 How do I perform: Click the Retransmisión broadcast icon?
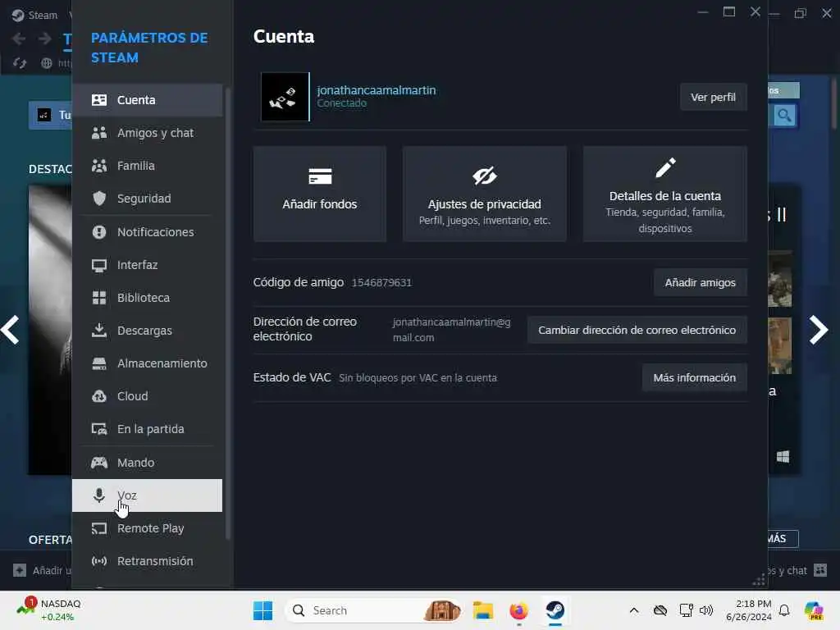tap(99, 561)
